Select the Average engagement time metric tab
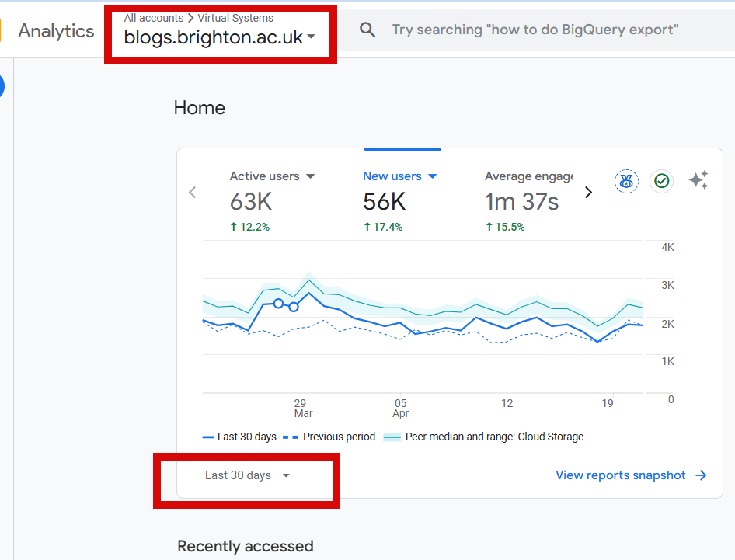735x560 pixels. pyautogui.click(x=528, y=176)
